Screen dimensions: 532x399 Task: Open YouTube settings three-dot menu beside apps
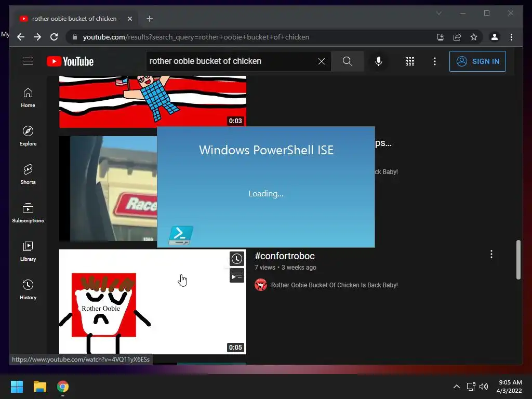[x=435, y=61]
